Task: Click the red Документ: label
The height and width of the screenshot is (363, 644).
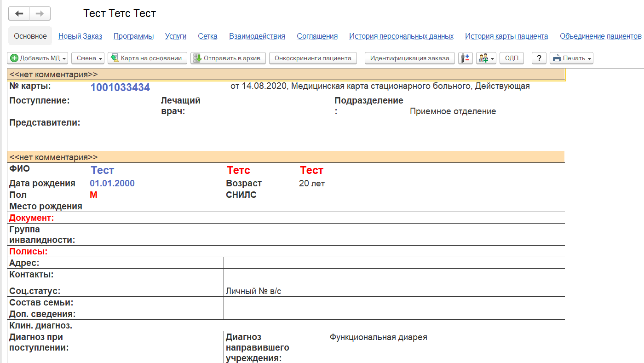Action: [x=32, y=218]
